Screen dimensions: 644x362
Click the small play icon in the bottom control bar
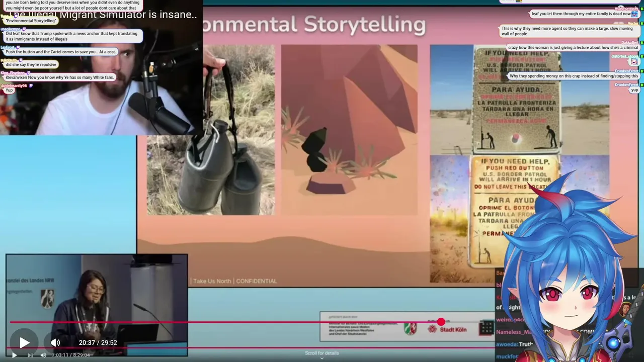pyautogui.click(x=14, y=355)
